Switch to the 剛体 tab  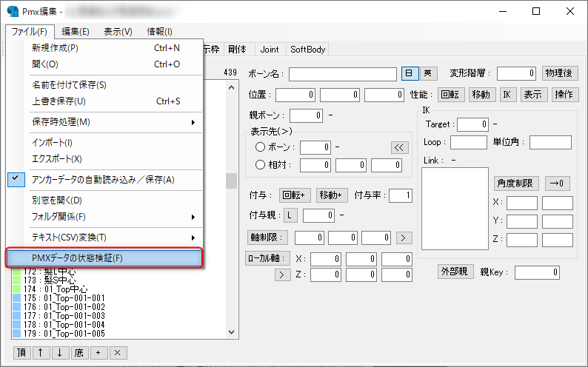238,50
